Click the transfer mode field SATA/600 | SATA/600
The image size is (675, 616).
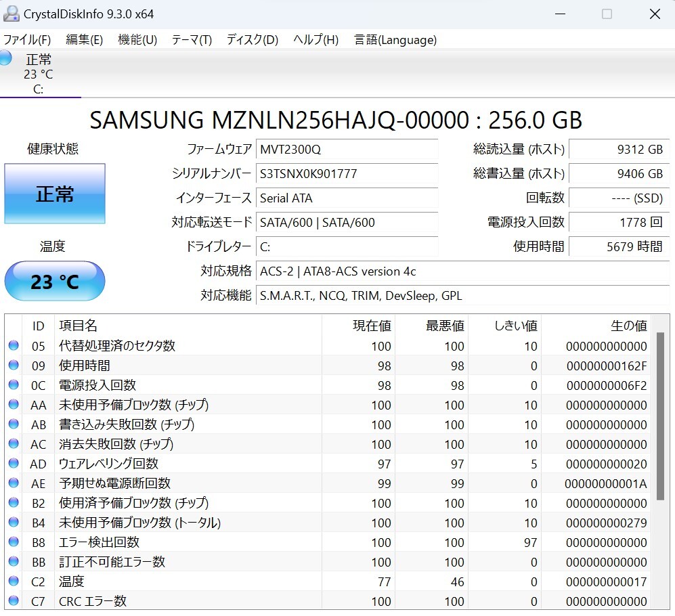[x=347, y=222]
